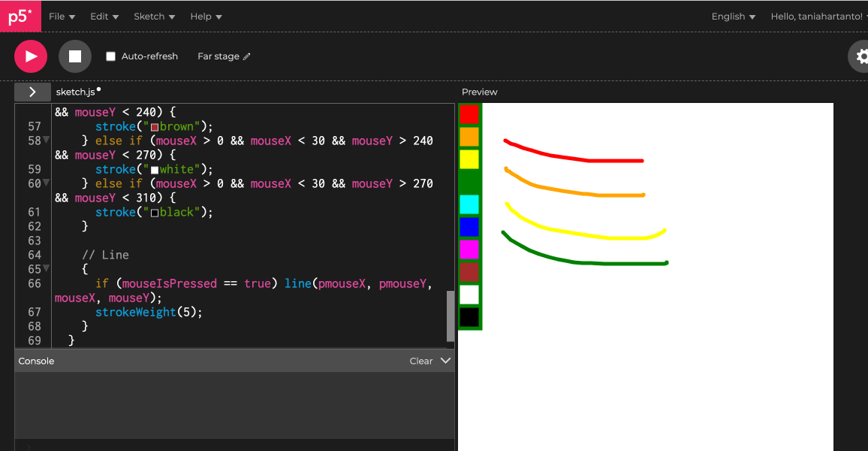Stop the running sketch
This screenshot has height=451, width=868.
pyautogui.click(x=75, y=56)
